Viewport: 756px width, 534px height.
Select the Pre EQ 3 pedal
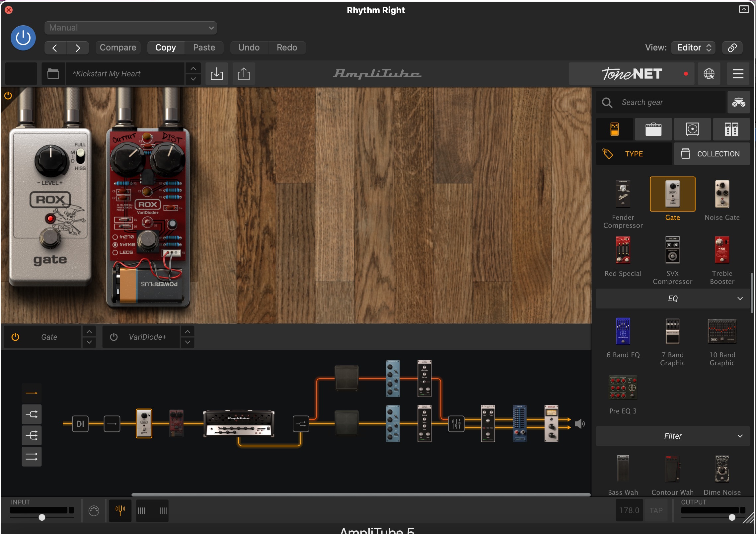pos(623,387)
